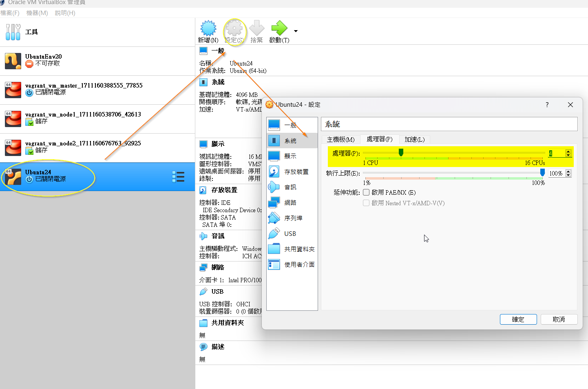This screenshot has width=588, height=389.
Task: Click the 網路 section header in details
Action: [218, 267]
